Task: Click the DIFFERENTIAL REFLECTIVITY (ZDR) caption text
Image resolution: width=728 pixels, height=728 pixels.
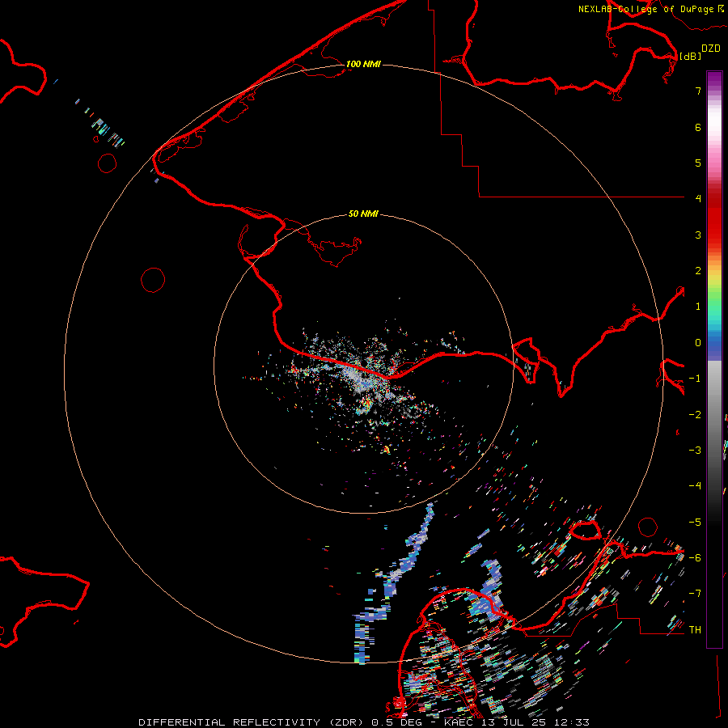Action: 253,722
